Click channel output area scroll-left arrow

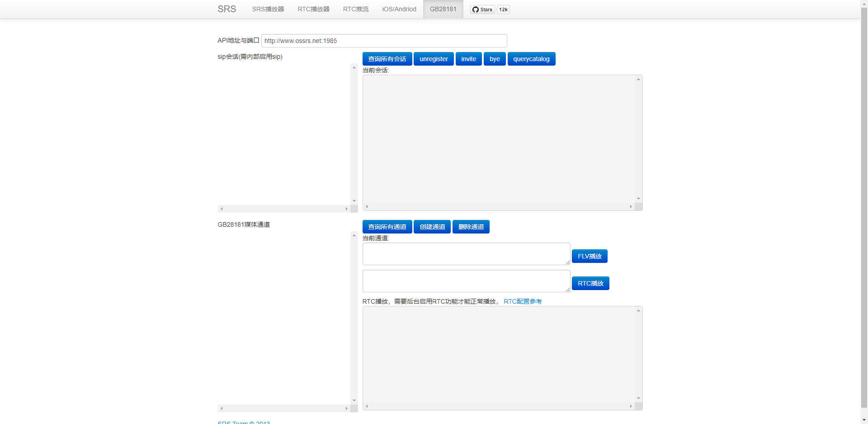pyautogui.click(x=367, y=406)
